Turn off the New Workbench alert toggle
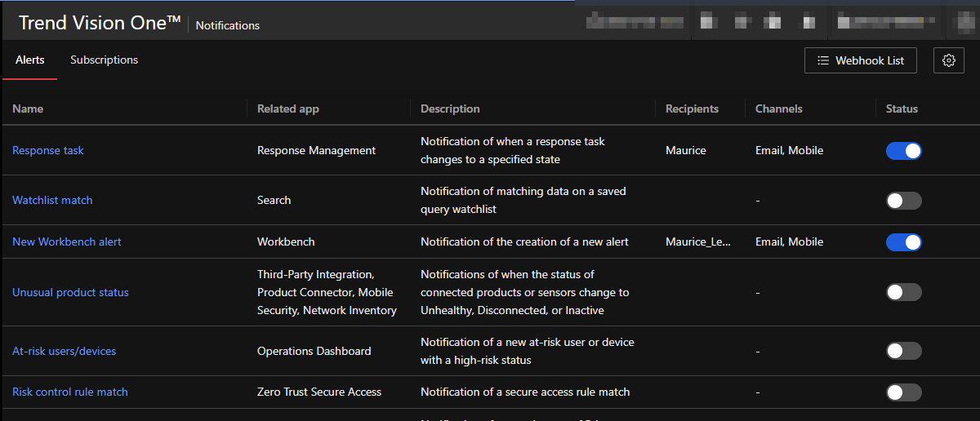This screenshot has height=421, width=980. tap(903, 242)
